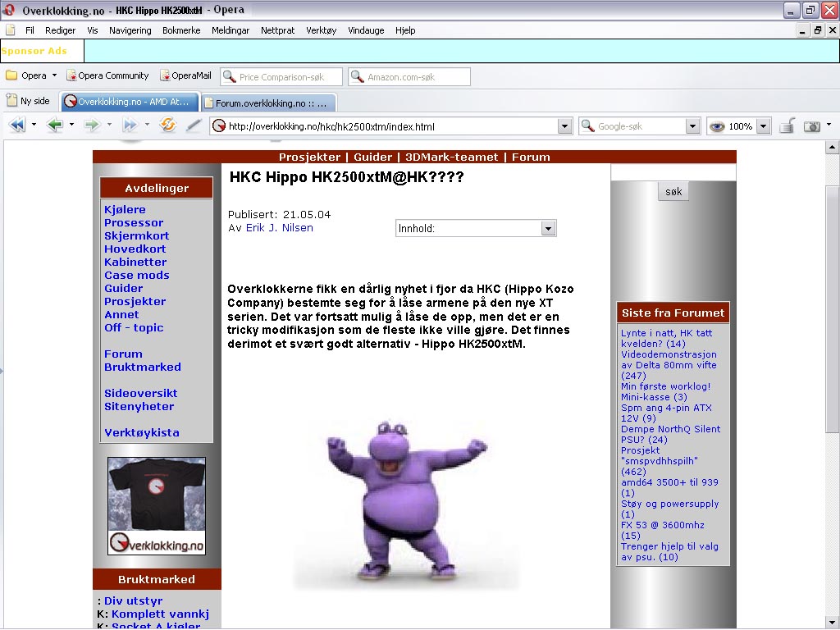Click the søk search button
840x630 pixels.
pyautogui.click(x=673, y=191)
